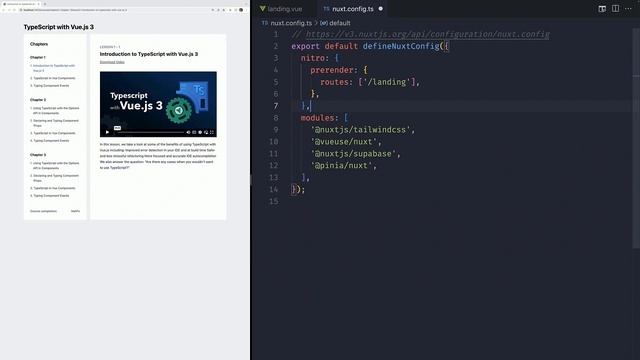Image resolution: width=640 pixels, height=360 pixels.
Task: Select the open browser tab
Action: click(21, 4)
